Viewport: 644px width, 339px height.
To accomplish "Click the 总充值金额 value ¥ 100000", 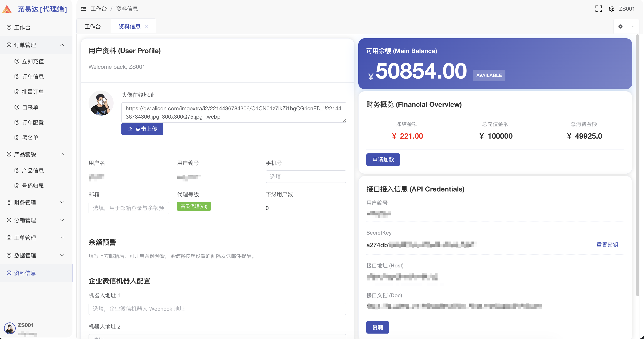I will coord(496,136).
